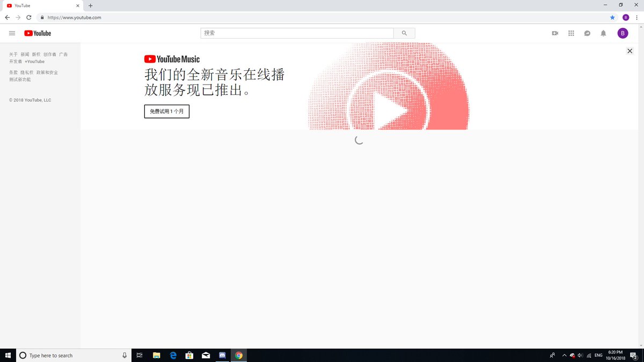Open the 广告 footer link

63,55
